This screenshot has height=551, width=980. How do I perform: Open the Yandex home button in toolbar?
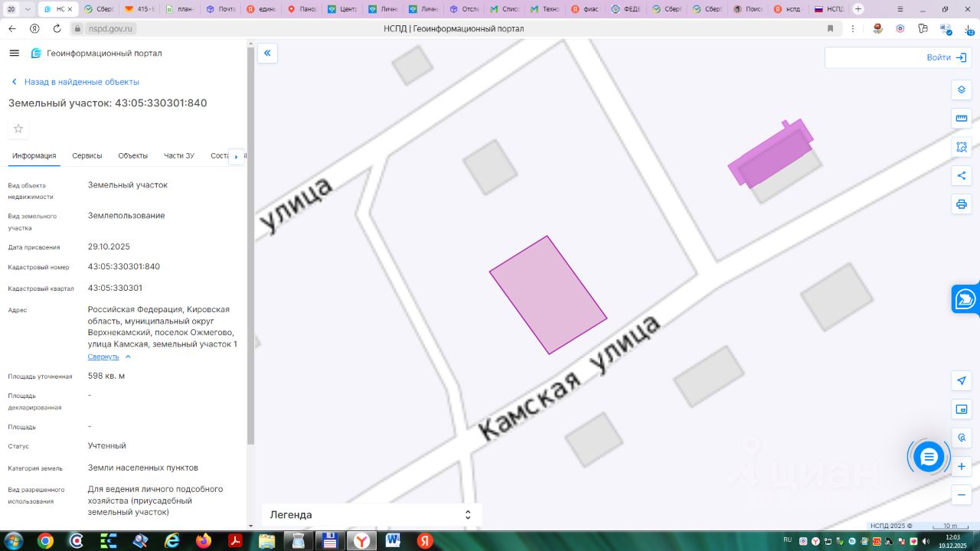tap(34, 28)
